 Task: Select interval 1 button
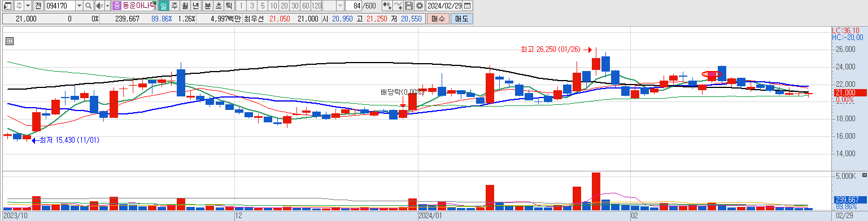click(241, 6)
